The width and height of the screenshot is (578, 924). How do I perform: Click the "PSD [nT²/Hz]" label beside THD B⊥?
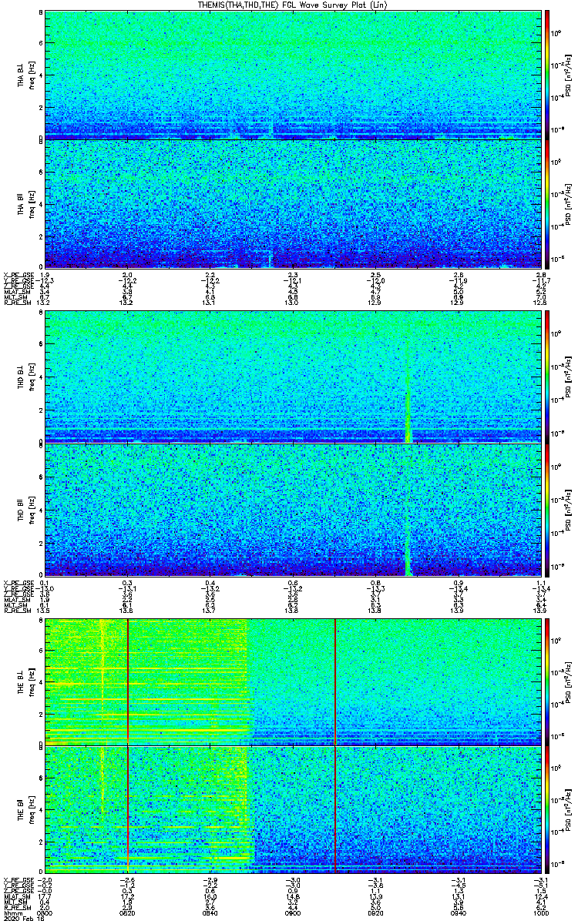tap(567, 377)
